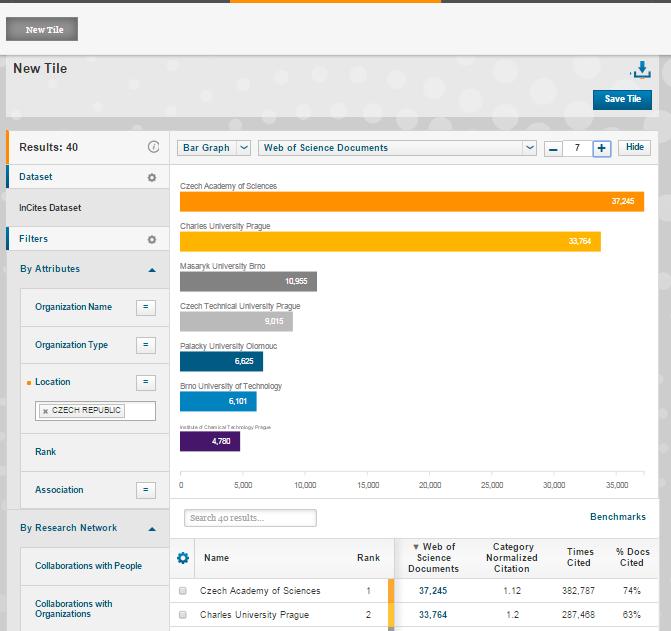Toggle Location operator button

(x=145, y=382)
